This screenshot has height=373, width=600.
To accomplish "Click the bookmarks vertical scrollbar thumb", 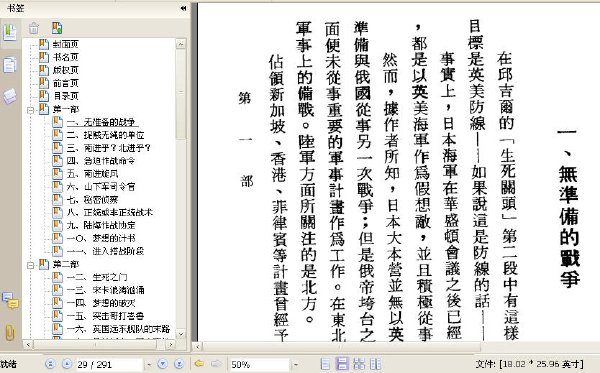I will pos(181,94).
